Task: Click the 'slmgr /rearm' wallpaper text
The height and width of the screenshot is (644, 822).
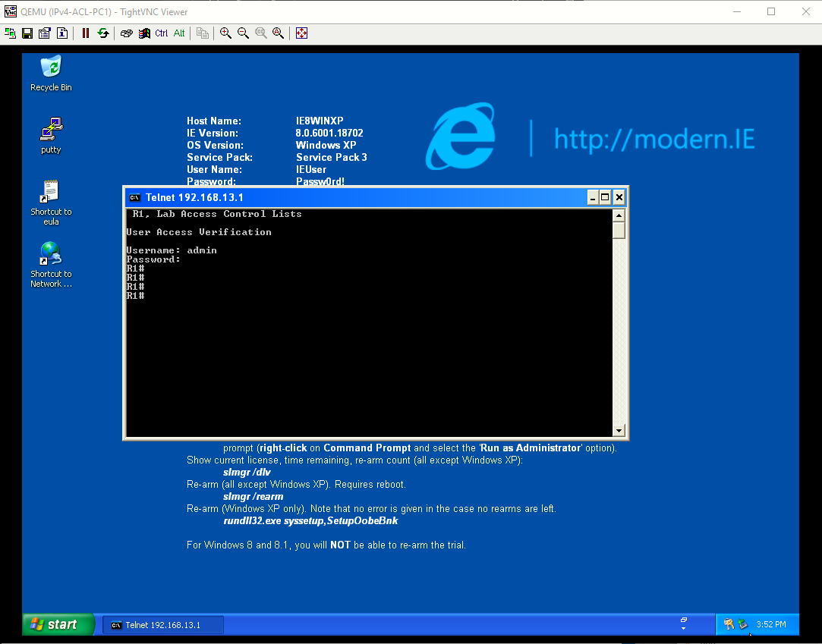Action: click(254, 497)
